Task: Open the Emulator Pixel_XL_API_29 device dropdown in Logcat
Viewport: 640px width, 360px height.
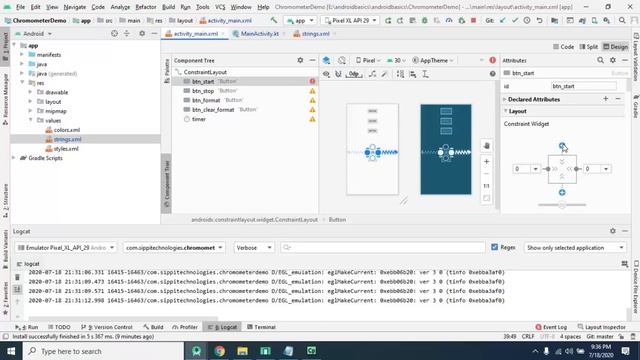Action: coord(66,248)
